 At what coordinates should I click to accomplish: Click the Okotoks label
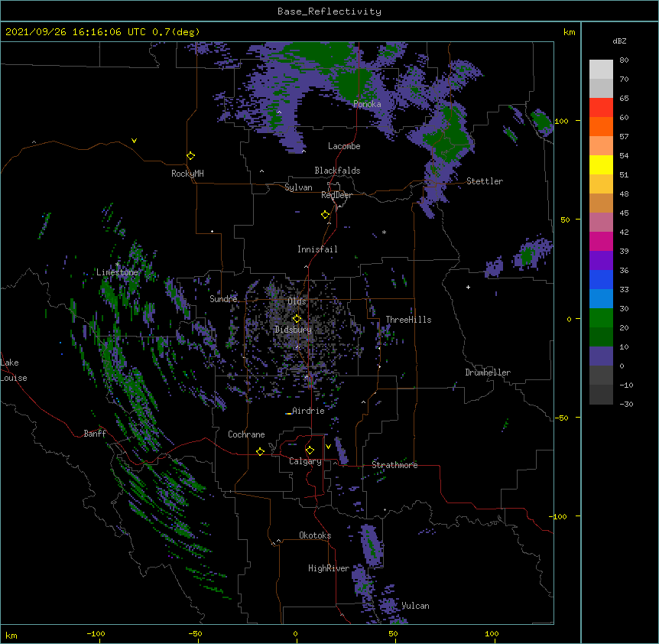pyautogui.click(x=315, y=535)
